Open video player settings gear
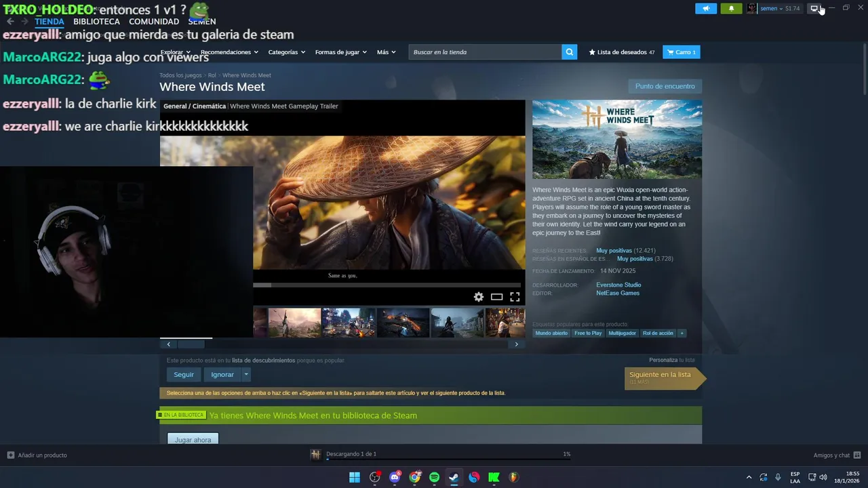 click(479, 297)
